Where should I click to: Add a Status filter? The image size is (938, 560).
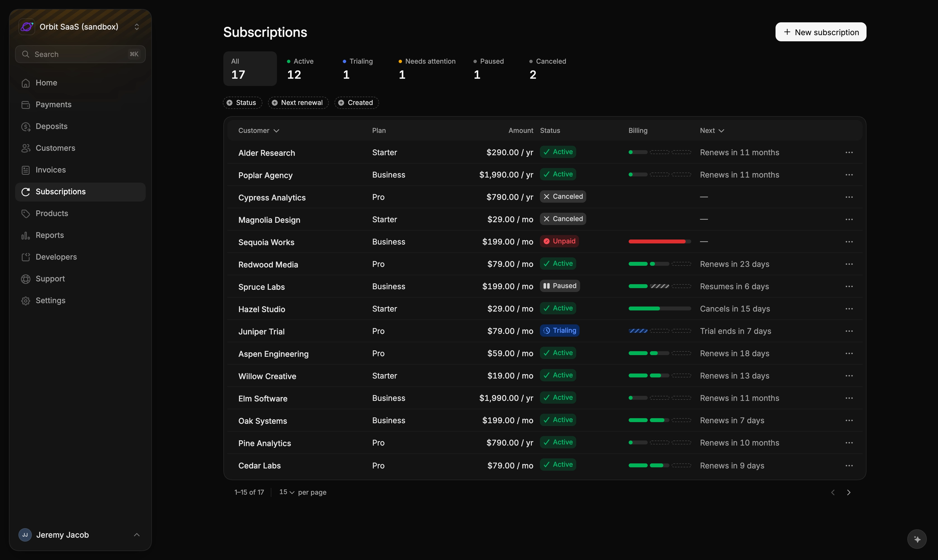pyautogui.click(x=242, y=103)
